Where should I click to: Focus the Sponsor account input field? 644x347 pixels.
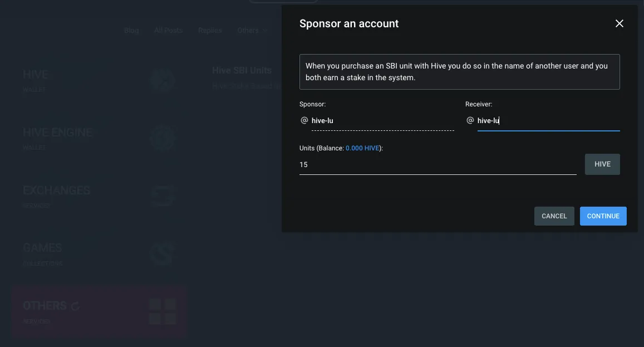coord(383,120)
